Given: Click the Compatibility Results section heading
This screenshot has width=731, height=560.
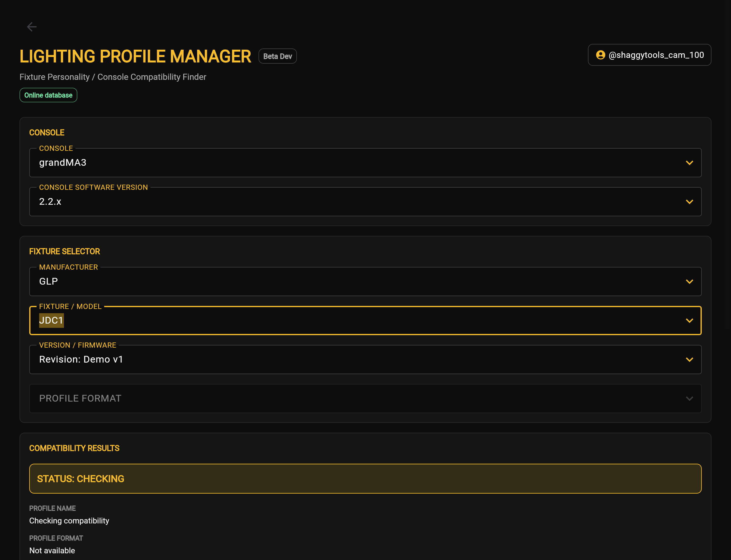Looking at the screenshot, I should [x=74, y=448].
